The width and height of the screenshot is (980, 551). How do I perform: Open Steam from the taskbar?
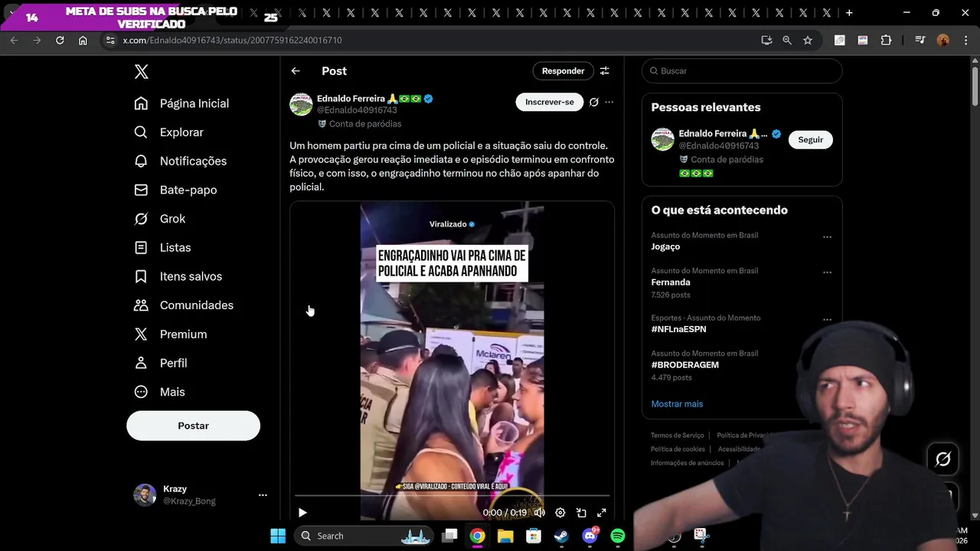click(561, 536)
